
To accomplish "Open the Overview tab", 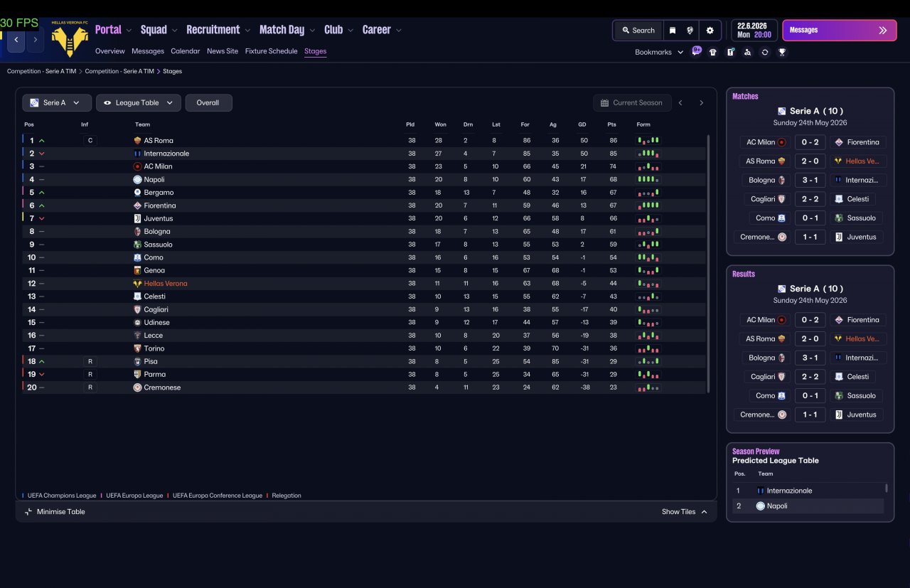I will pos(110,51).
